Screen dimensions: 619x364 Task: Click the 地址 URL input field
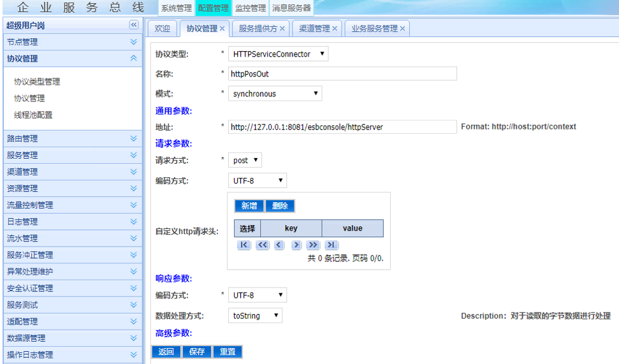coord(342,127)
